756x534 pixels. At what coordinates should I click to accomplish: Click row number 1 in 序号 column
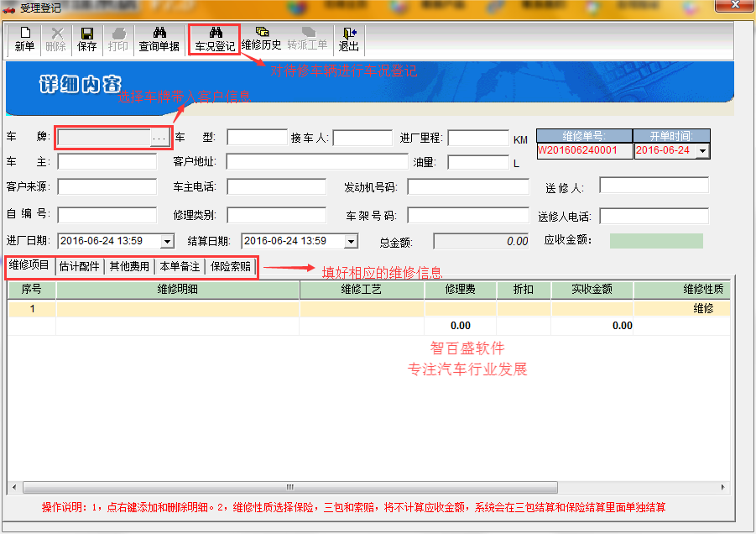[x=32, y=309]
